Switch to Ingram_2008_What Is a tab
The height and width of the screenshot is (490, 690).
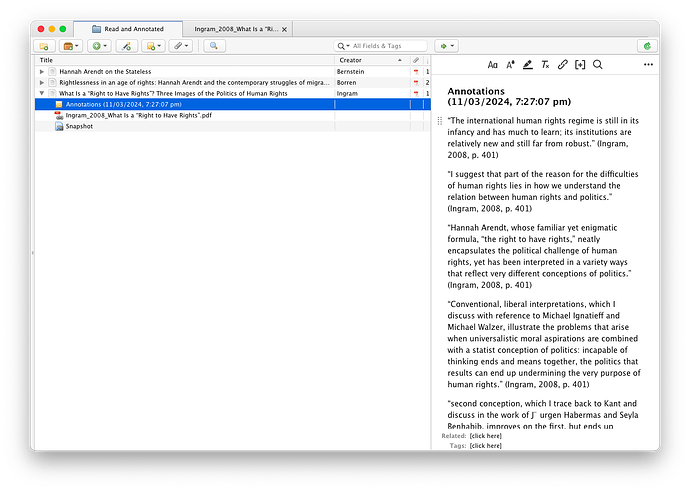pos(236,29)
